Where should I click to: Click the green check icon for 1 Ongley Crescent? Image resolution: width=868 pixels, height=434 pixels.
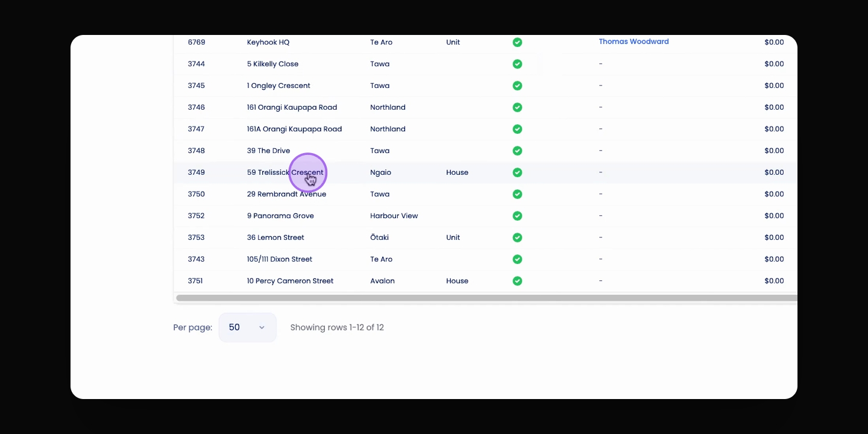[x=517, y=86]
